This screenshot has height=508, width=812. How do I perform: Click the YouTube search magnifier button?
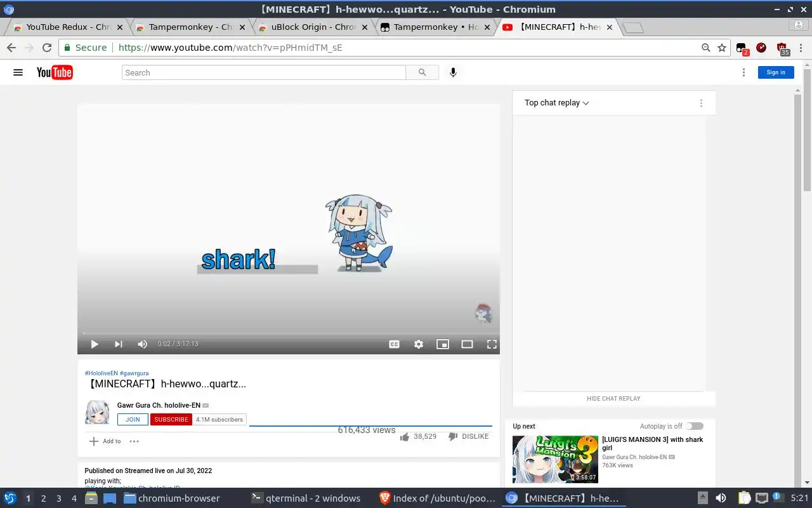pos(422,72)
